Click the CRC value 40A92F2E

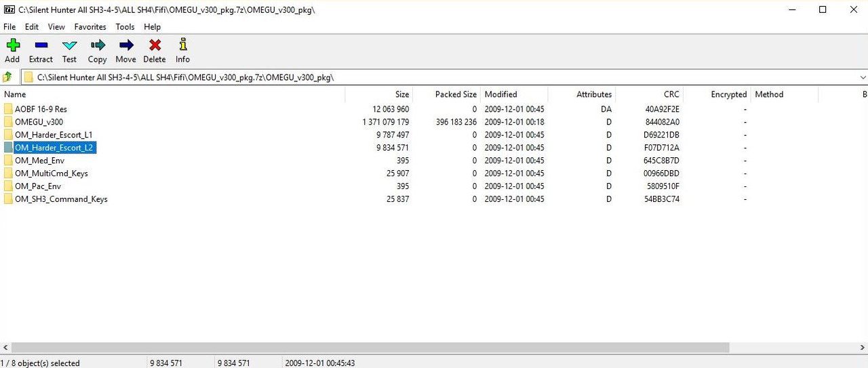pyautogui.click(x=663, y=109)
